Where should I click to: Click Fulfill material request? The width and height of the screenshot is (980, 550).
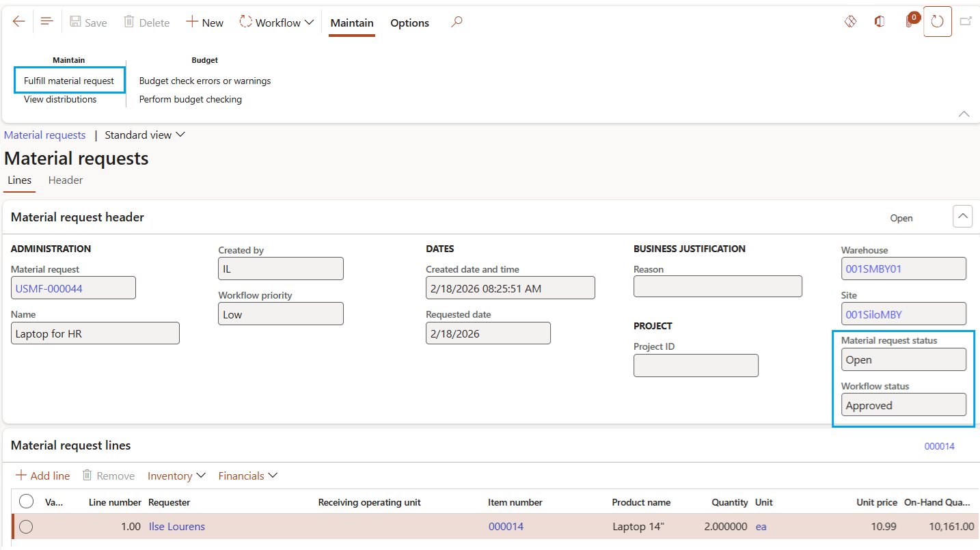pos(69,81)
